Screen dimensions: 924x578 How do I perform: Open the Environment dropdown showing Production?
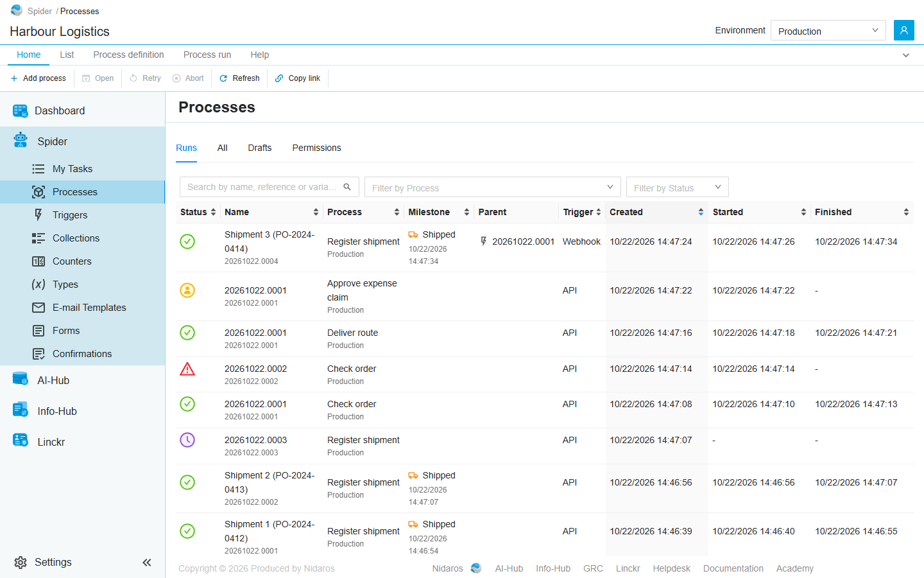tap(828, 30)
